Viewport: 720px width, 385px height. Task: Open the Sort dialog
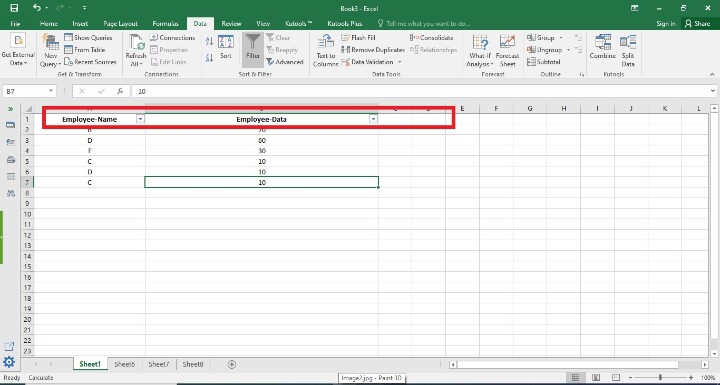(225, 47)
